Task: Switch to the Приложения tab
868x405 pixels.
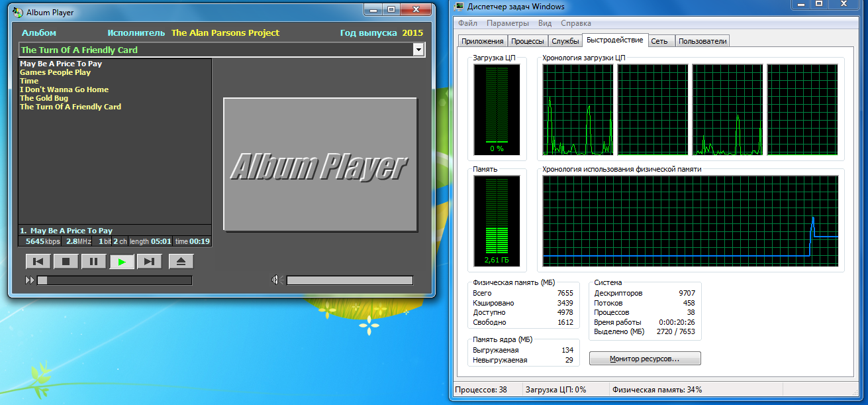Action: click(x=482, y=41)
